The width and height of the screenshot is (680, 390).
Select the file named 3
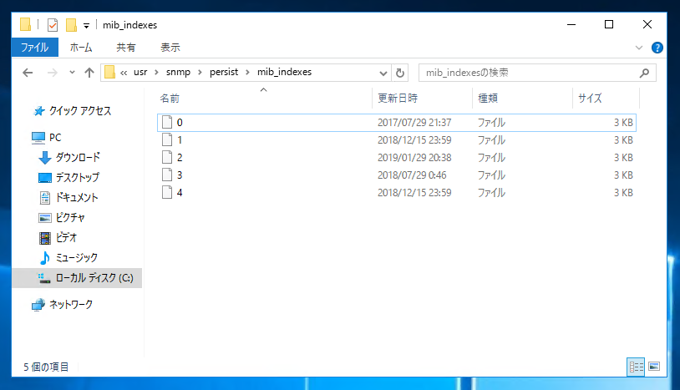[x=397, y=175]
